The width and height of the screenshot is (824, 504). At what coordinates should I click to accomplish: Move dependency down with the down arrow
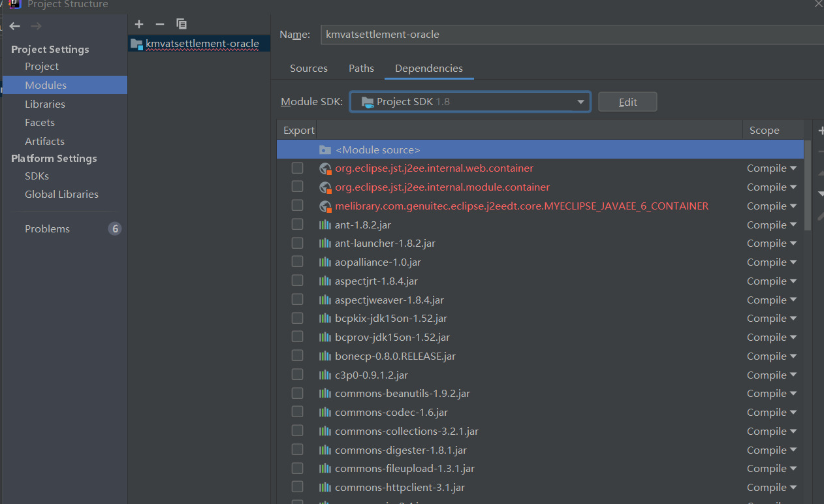[x=820, y=194]
